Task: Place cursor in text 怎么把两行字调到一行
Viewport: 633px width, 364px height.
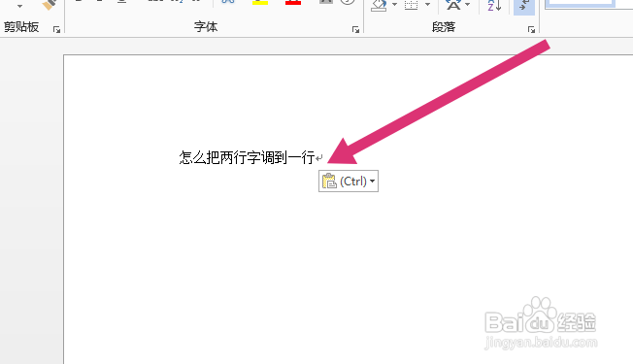Action: [247, 157]
